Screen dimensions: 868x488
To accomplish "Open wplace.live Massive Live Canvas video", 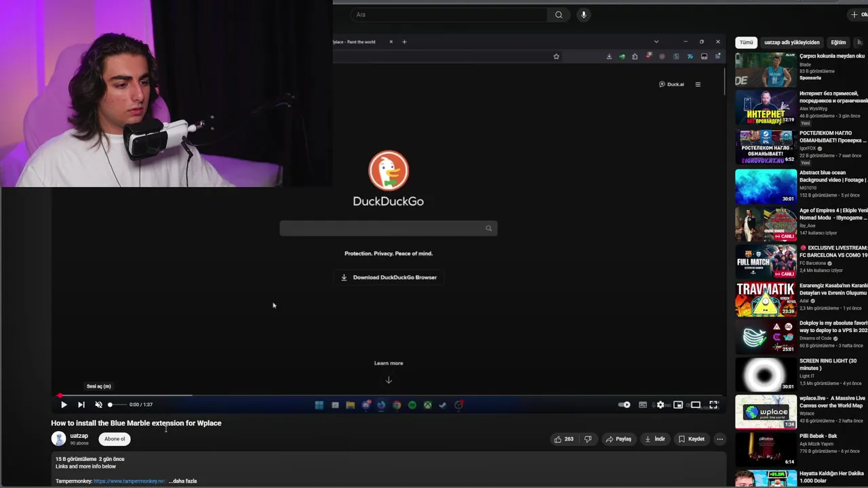I will click(766, 412).
